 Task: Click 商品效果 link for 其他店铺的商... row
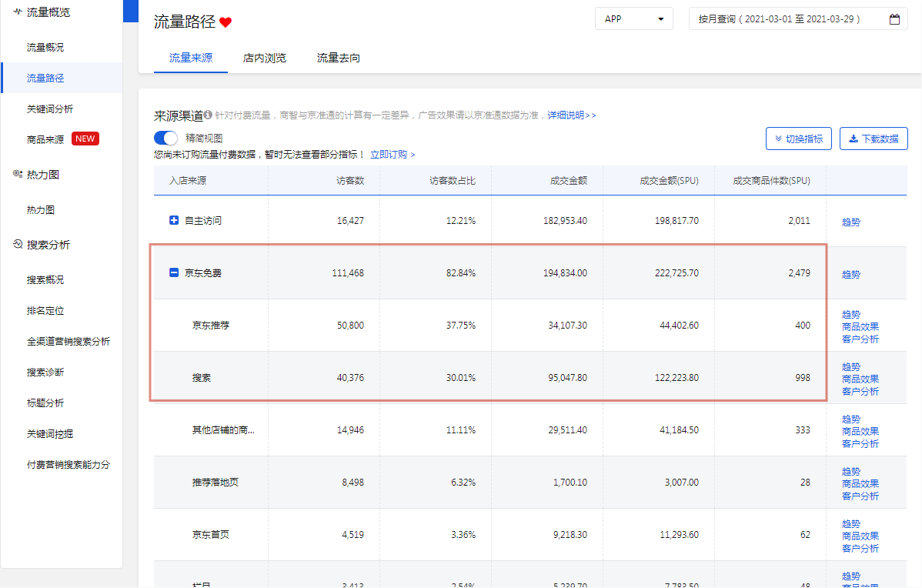pyautogui.click(x=860, y=432)
